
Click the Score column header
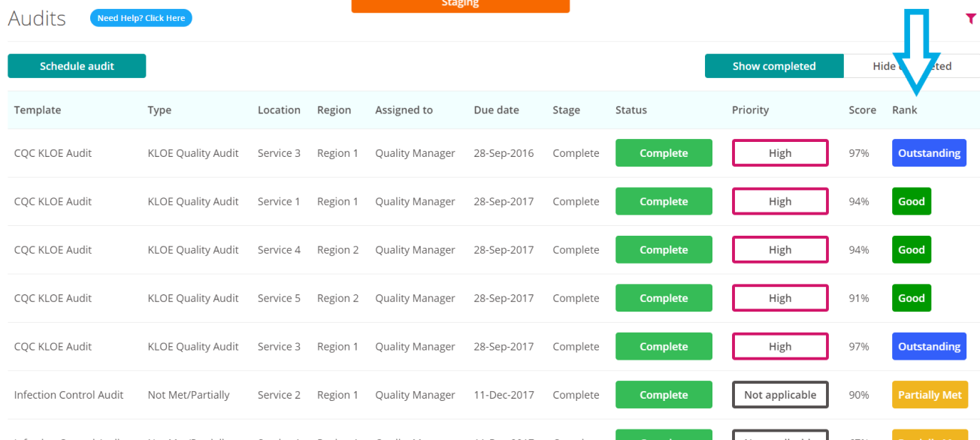862,110
